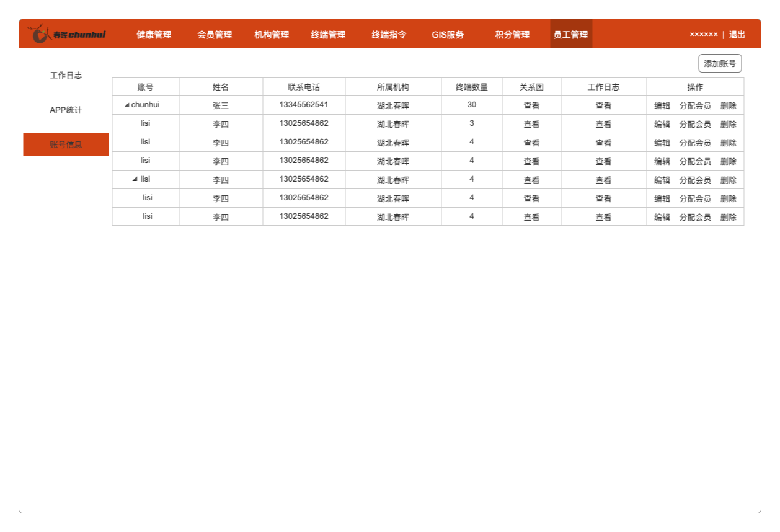The image size is (780, 532).
Task: Click 分配会员 for the chunhui account
Action: 695,105
